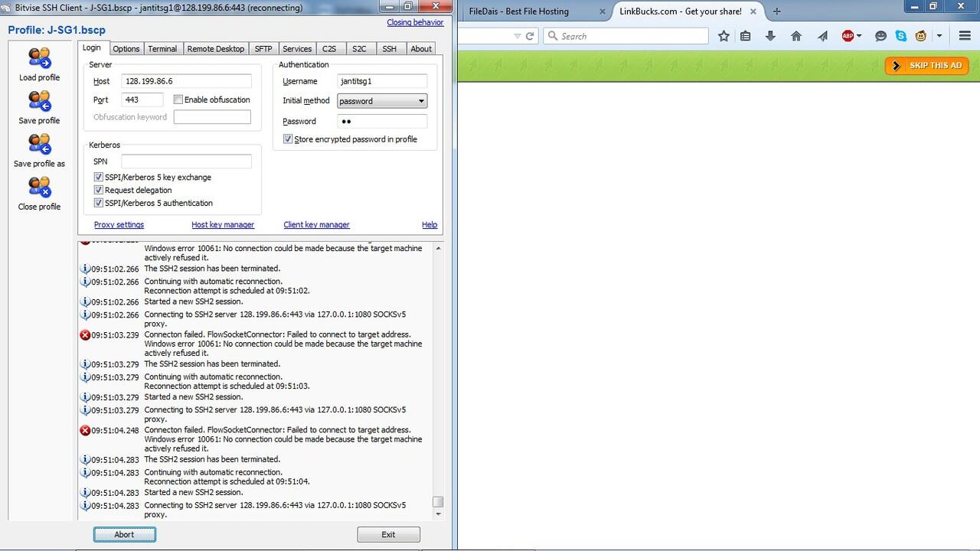This screenshot has height=551, width=980.
Task: Open the browser Downloads arrow icon
Action: click(x=770, y=36)
